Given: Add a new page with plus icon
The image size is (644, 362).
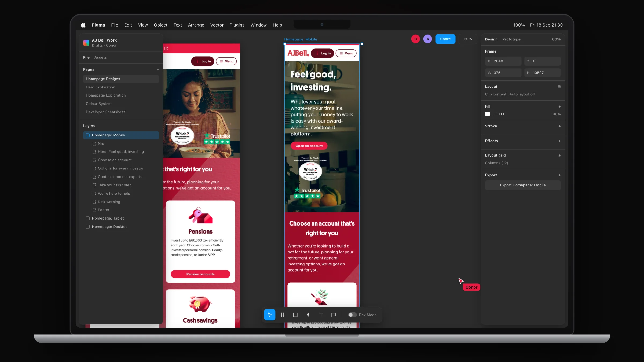Looking at the screenshot, I should pos(158,70).
